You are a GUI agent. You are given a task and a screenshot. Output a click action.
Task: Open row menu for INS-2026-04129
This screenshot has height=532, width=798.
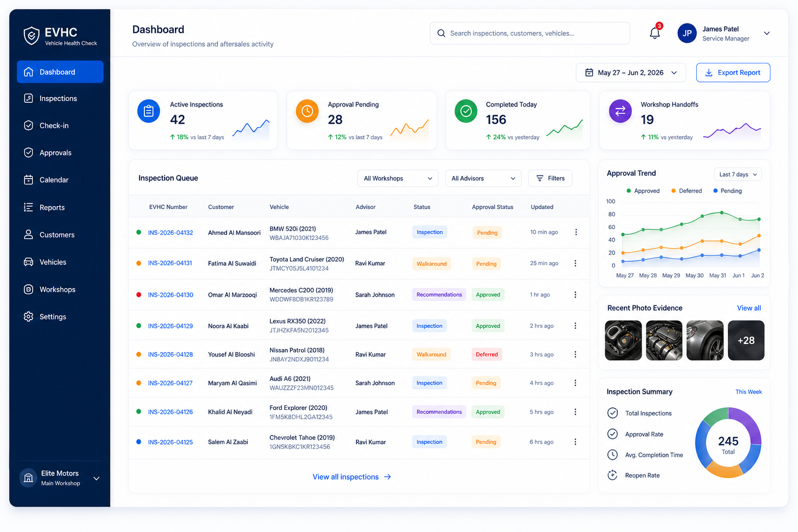tap(575, 326)
